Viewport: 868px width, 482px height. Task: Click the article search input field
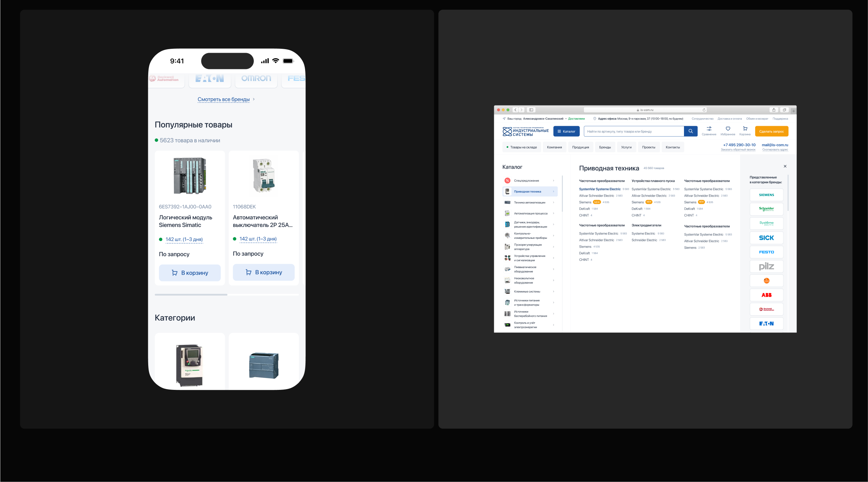pyautogui.click(x=633, y=131)
